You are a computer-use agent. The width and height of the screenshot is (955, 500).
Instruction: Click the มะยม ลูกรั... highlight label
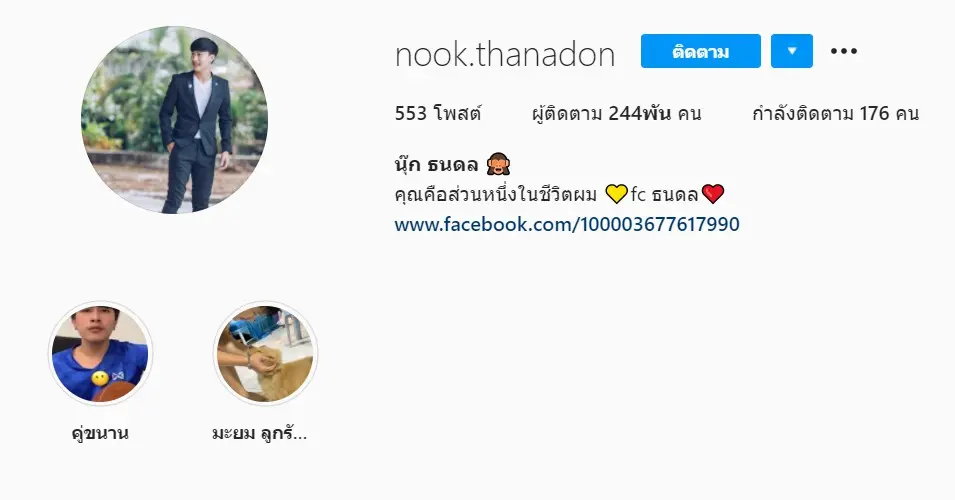click(x=259, y=434)
